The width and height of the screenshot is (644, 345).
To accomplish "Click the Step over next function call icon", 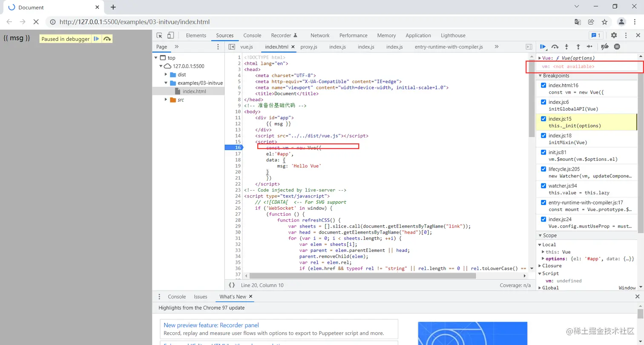I will 555,47.
